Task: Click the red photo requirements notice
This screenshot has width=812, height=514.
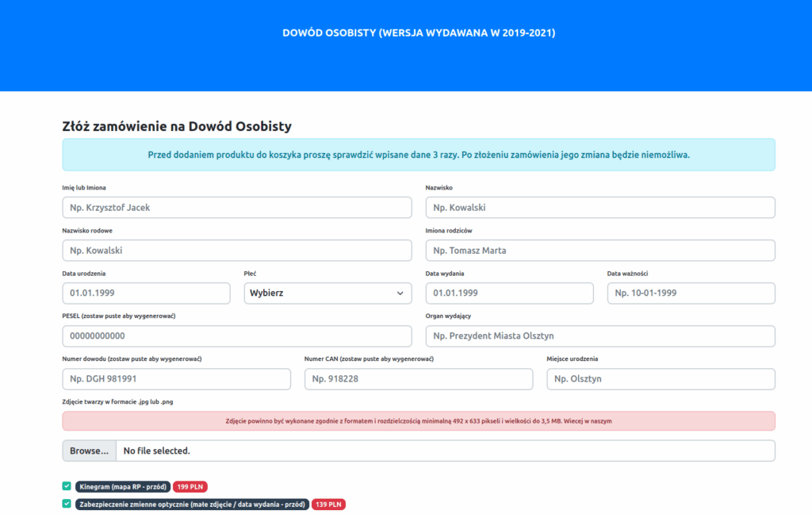Action: pyautogui.click(x=419, y=420)
